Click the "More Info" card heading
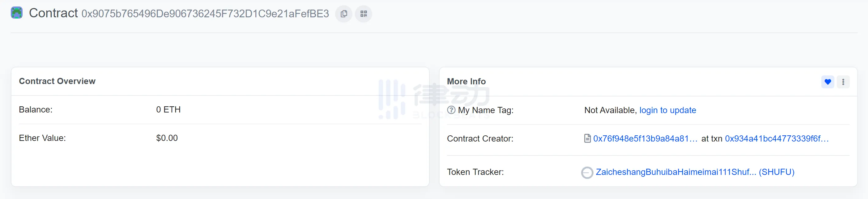The image size is (868, 199). pyautogui.click(x=466, y=82)
